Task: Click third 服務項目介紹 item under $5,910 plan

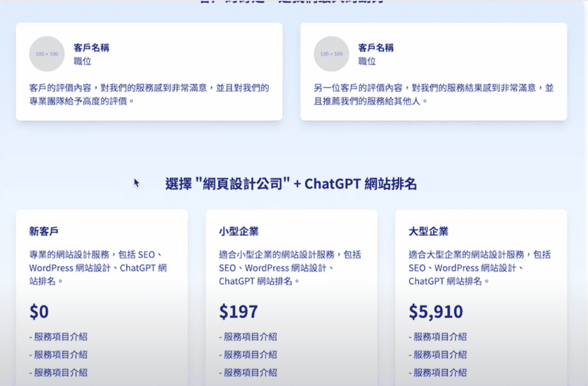Action: [438, 373]
